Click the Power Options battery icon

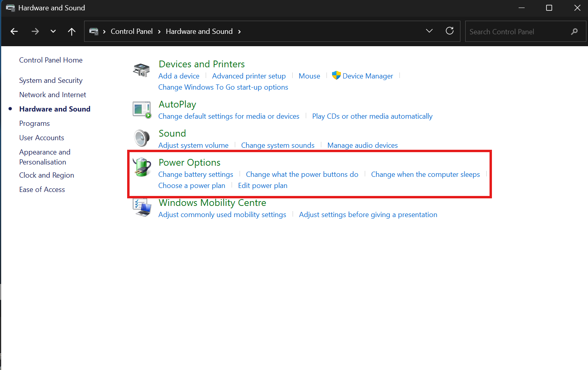[x=142, y=167]
